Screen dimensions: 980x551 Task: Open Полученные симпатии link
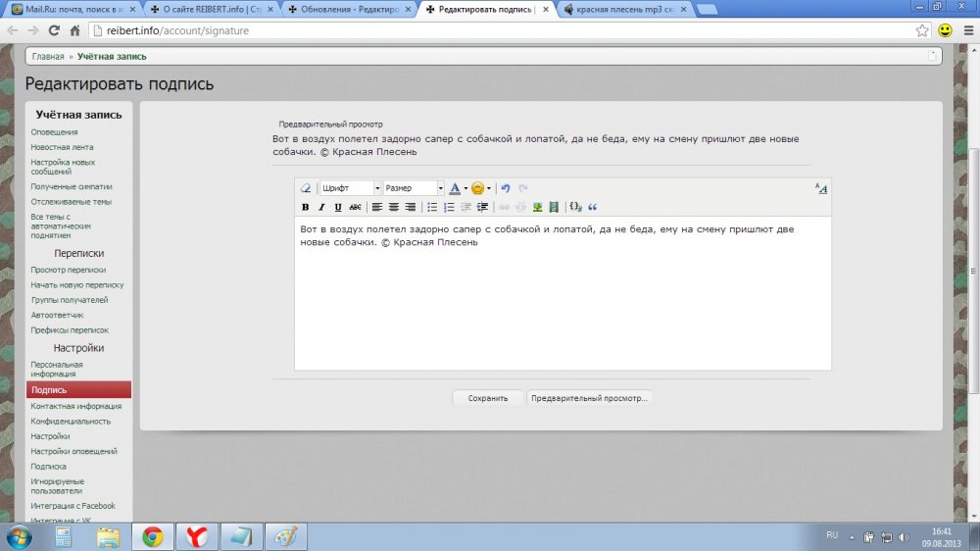click(72, 186)
